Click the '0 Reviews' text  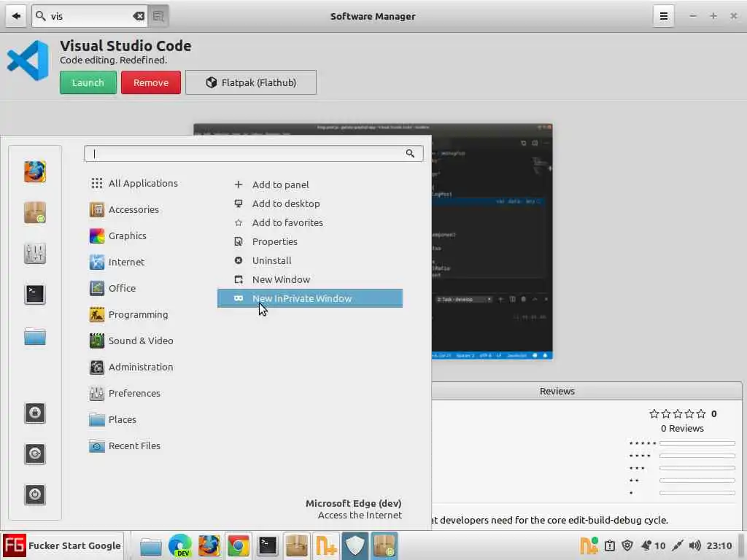point(682,428)
